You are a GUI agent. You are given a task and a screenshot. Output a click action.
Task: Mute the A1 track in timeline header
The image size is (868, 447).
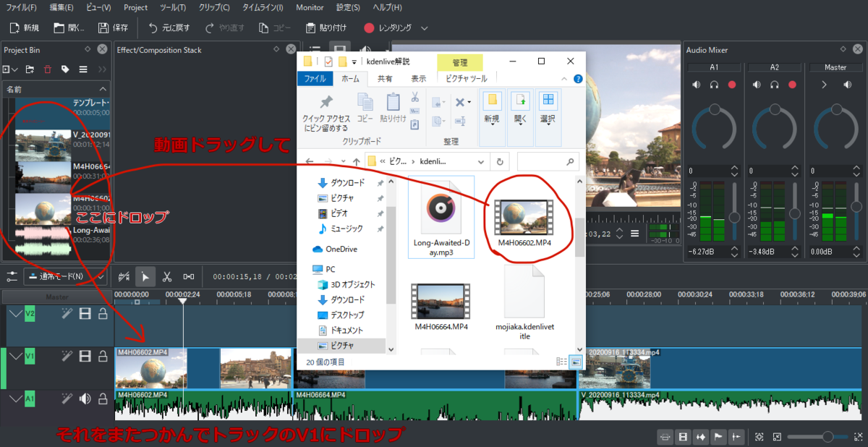click(85, 399)
